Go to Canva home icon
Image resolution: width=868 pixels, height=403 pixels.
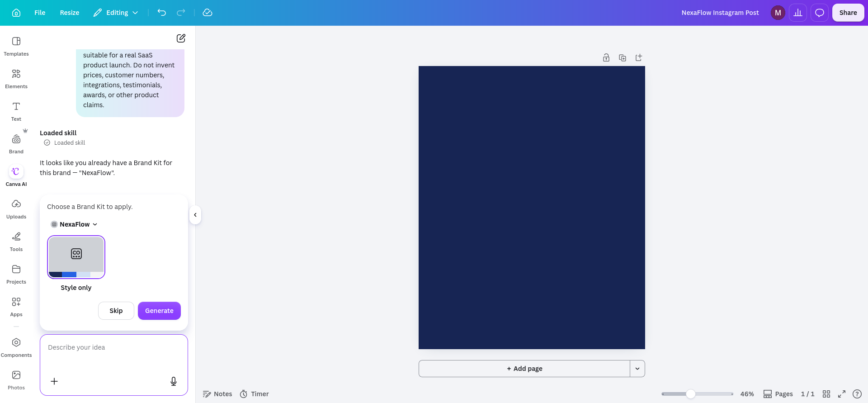point(16,13)
